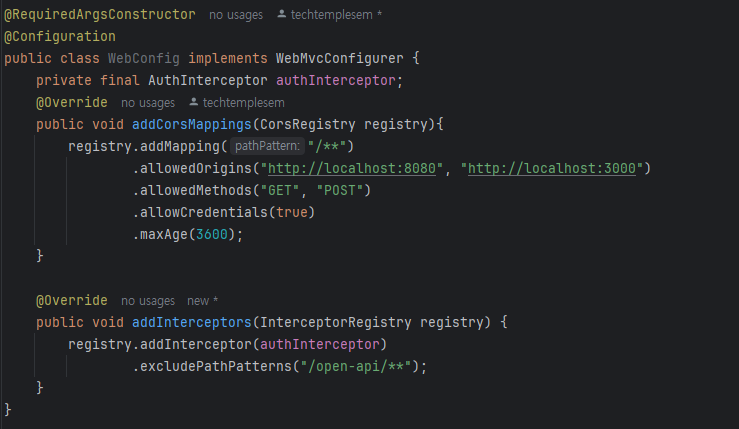Click the allowedOrigins method call
This screenshot has width=739, height=429.
click(196, 168)
